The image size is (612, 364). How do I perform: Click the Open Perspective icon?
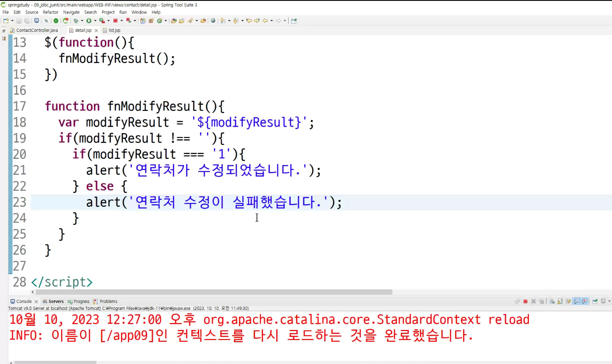point(294,21)
